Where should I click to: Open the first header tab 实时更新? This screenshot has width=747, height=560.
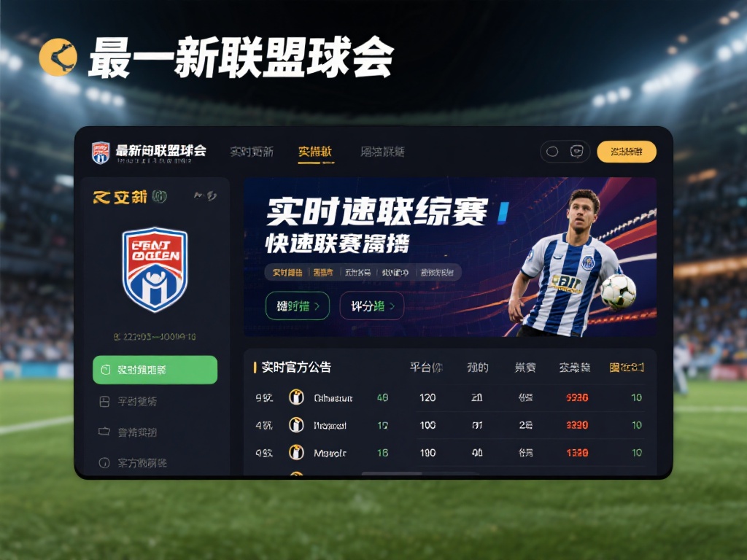point(252,152)
